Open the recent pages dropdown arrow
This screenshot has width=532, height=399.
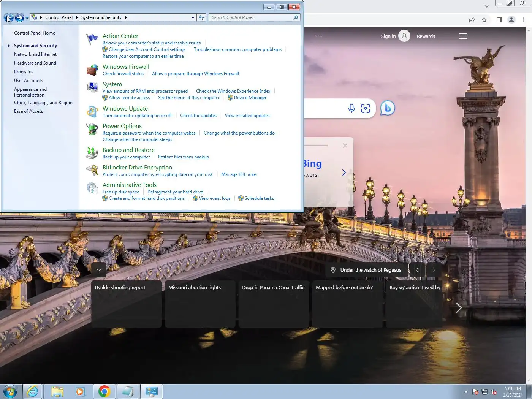[x=27, y=17]
